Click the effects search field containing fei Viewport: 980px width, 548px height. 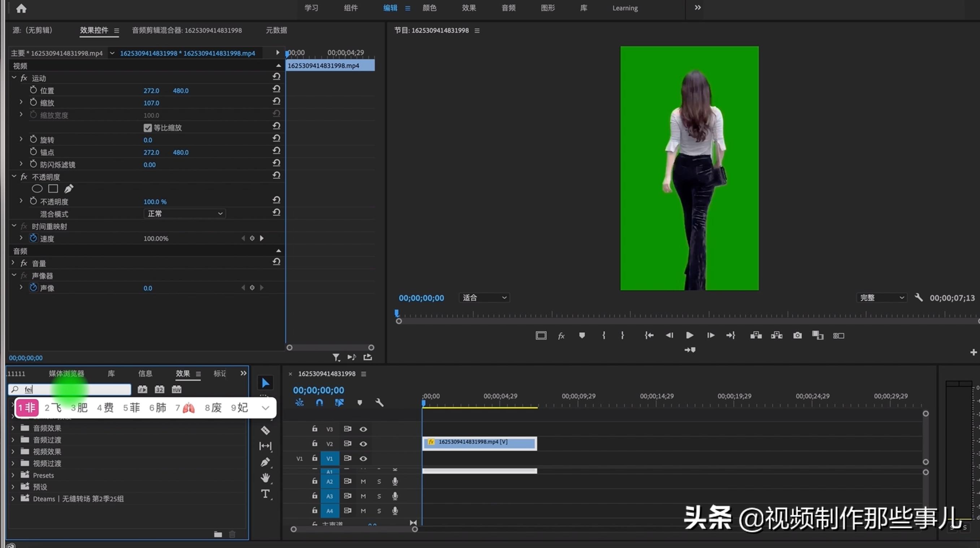[x=70, y=389]
